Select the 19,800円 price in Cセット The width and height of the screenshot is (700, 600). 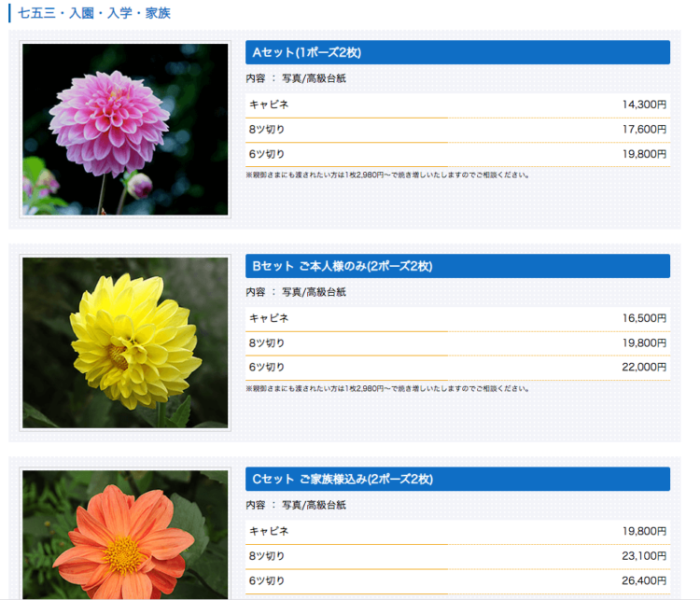click(644, 531)
